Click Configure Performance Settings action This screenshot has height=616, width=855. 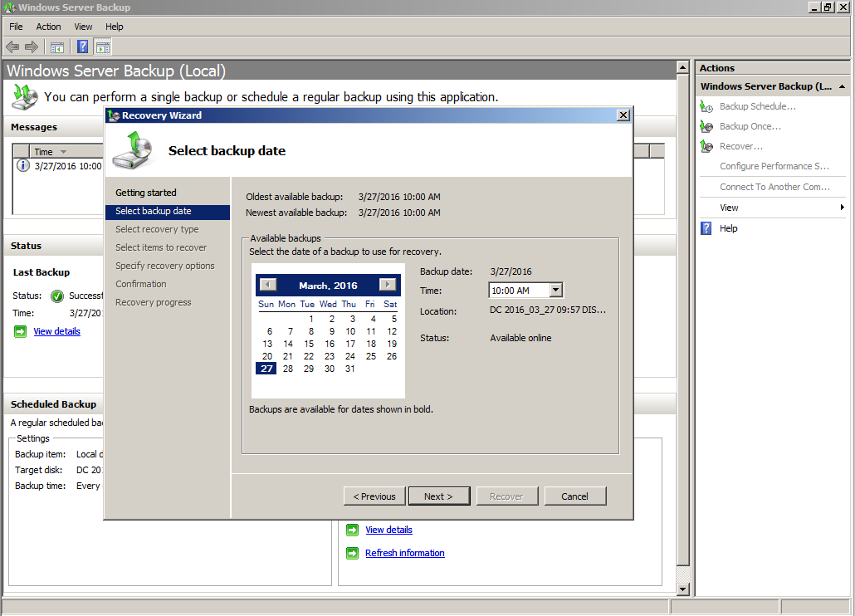point(774,166)
